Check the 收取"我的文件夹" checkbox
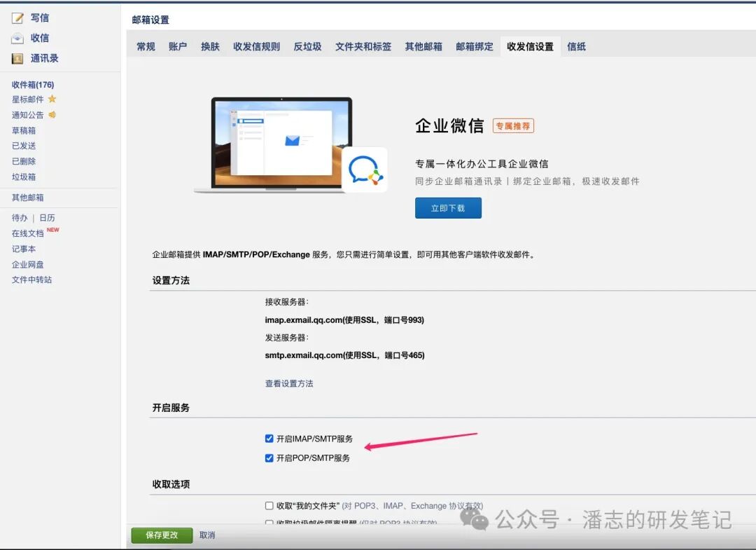 pos(269,506)
